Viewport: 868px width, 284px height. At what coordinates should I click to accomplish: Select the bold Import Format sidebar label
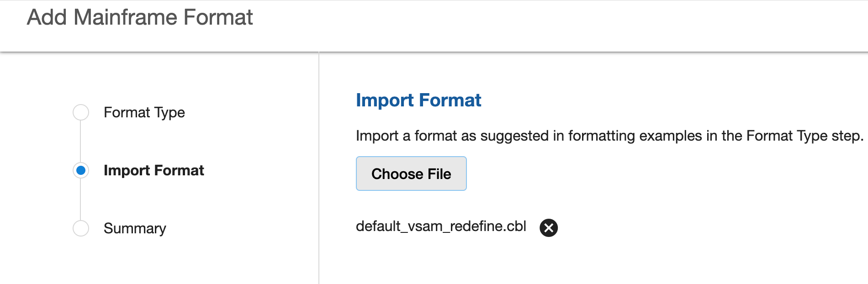click(x=153, y=170)
